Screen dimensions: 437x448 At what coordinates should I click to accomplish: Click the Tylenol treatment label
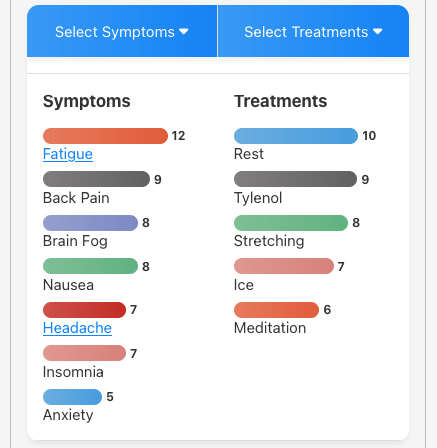[x=258, y=198]
